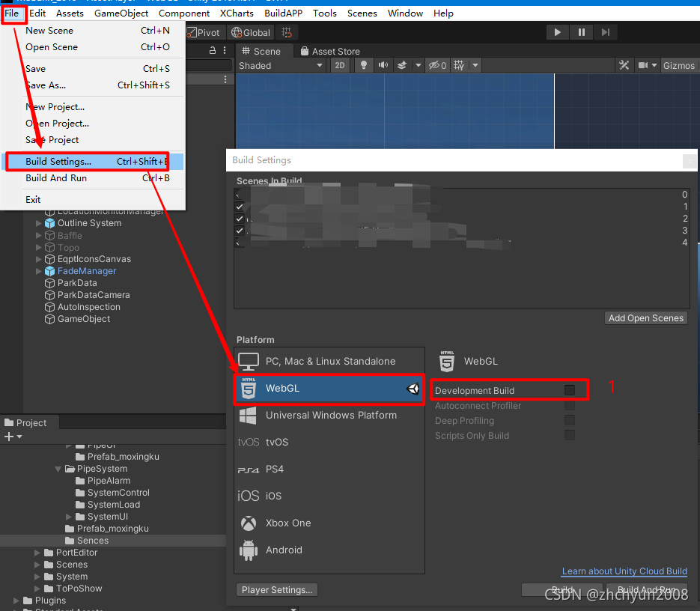This screenshot has height=611, width=700.
Task: Select the PS4 platform
Action: tap(329, 469)
